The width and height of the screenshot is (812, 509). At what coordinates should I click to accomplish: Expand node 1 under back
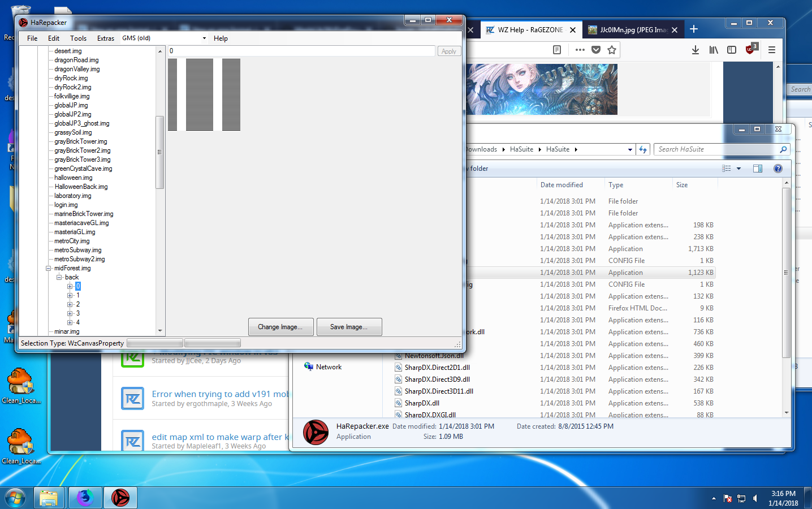point(70,295)
